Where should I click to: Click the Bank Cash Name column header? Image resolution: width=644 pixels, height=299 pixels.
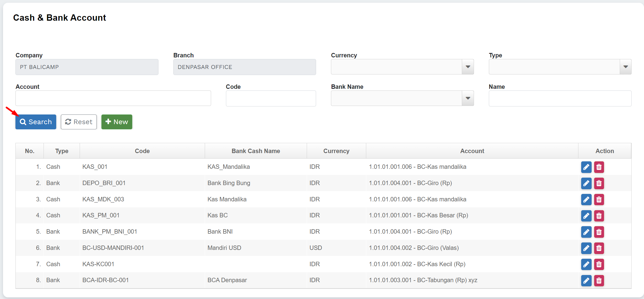(x=255, y=151)
